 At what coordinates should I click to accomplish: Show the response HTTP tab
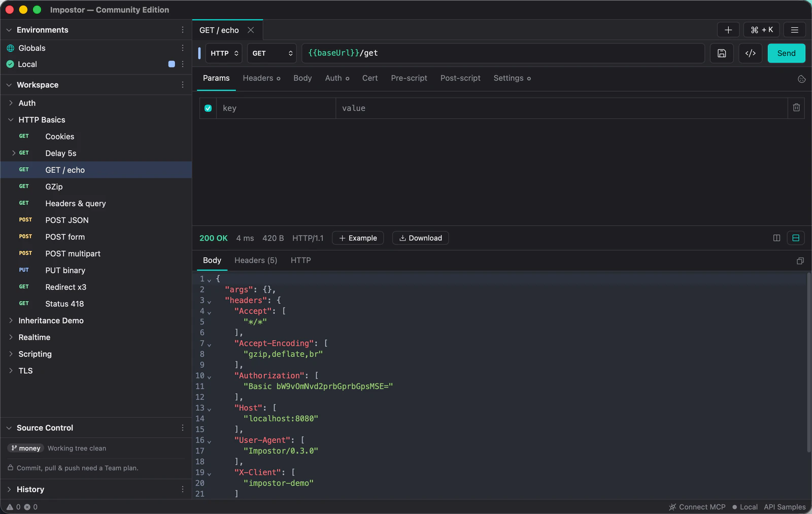[300, 260]
